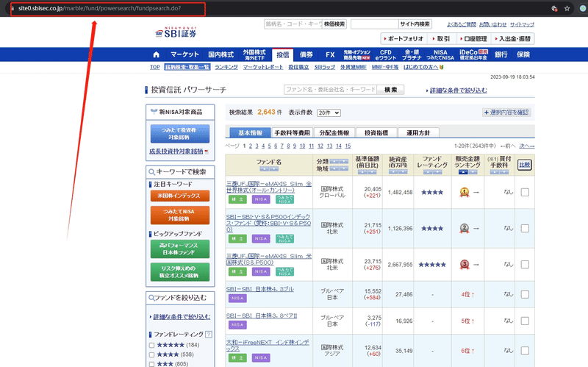Switch to 運用方針 tab

(418, 133)
